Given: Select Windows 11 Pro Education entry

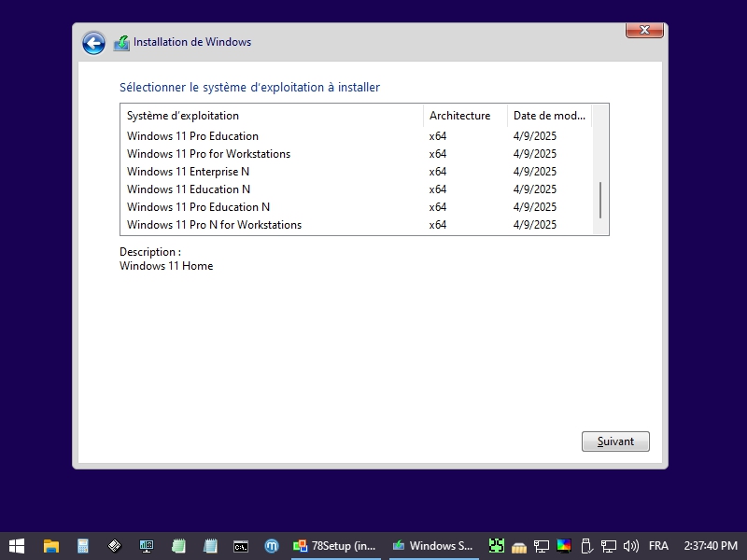Looking at the screenshot, I should click(192, 136).
